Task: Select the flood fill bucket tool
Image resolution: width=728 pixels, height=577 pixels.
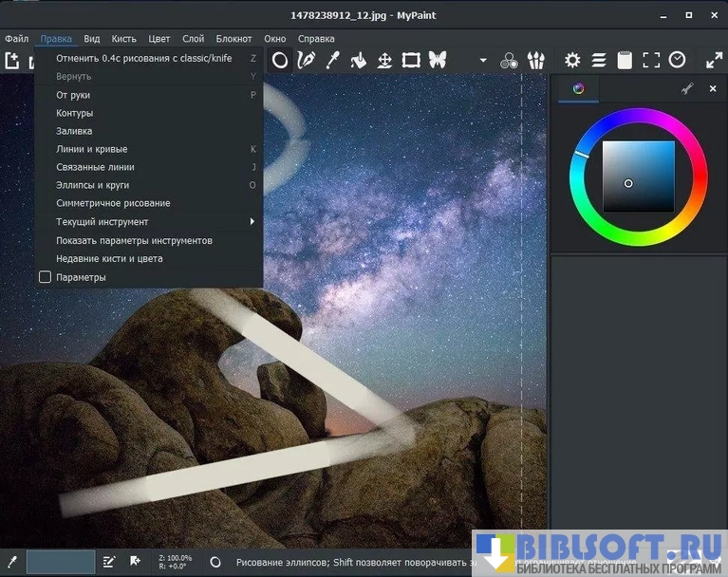Action: point(359,60)
